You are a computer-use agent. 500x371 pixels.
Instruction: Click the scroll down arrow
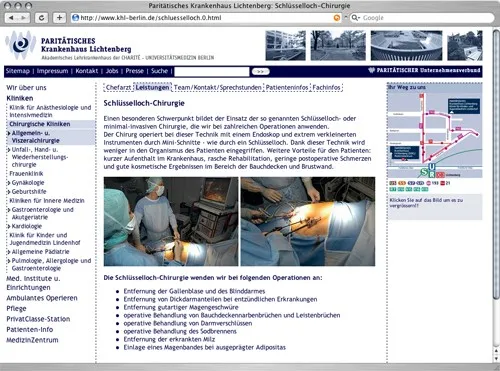pyautogui.click(x=496, y=359)
